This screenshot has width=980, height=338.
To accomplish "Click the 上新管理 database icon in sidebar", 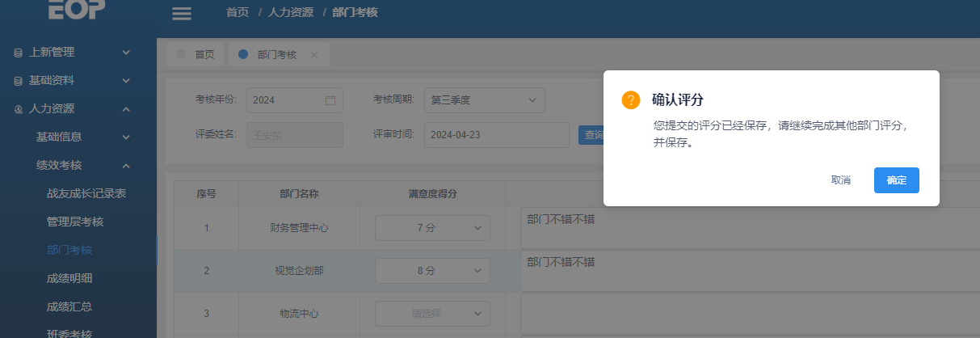I will 18,53.
